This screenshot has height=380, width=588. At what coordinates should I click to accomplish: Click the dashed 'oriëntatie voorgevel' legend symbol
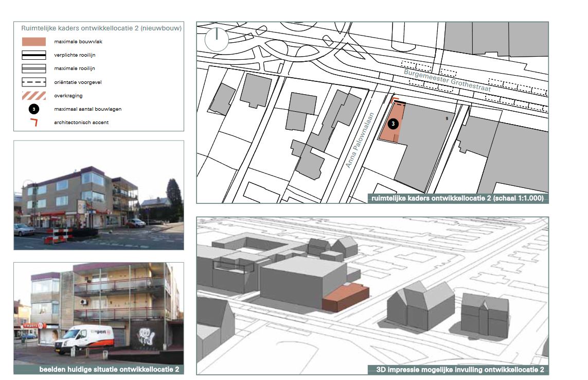pos(34,82)
